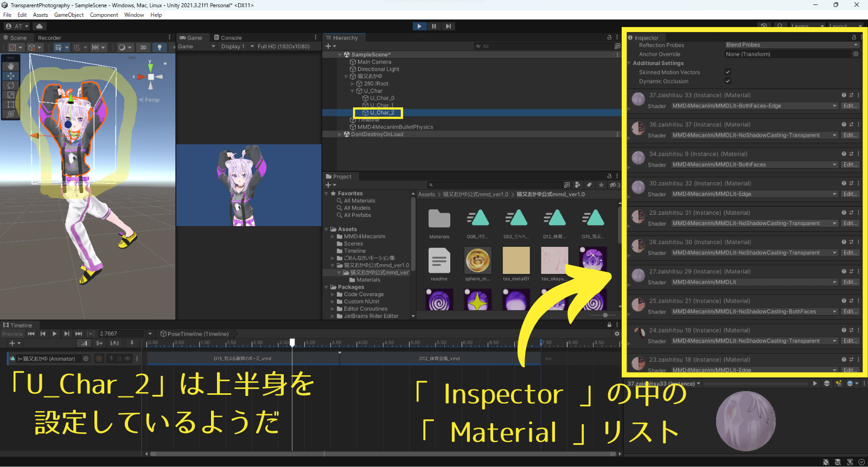Toggle Scene lighting bulb button
The height and width of the screenshot is (467, 868).
click(x=159, y=47)
